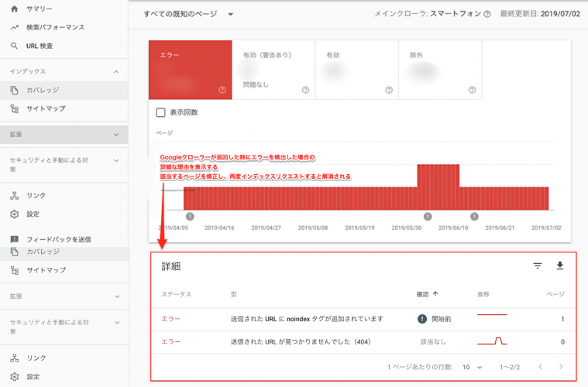This screenshot has width=588, height=387.
Task: Click 該当なし cell in 404 row
Action: tap(433, 341)
